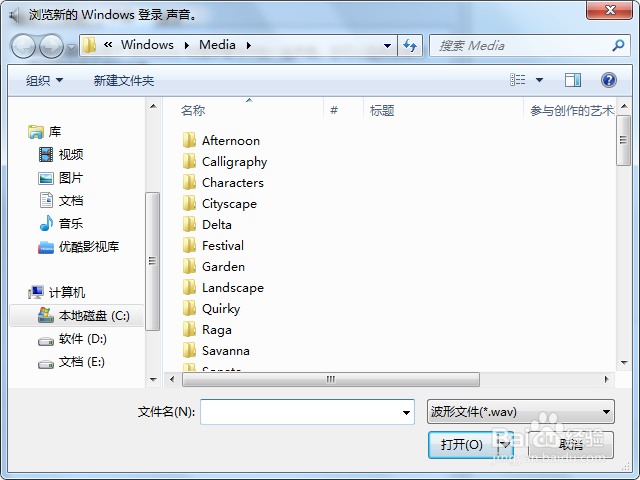Screen dimensions: 640x480
Task: Open 优酷影视库 in navigation pane
Action: pos(78,247)
